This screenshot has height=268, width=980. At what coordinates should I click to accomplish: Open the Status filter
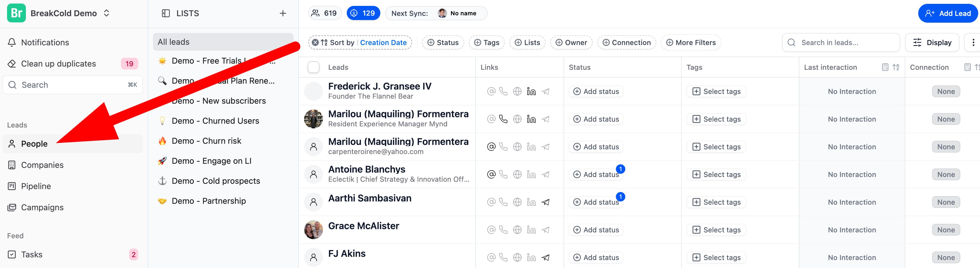tap(443, 43)
